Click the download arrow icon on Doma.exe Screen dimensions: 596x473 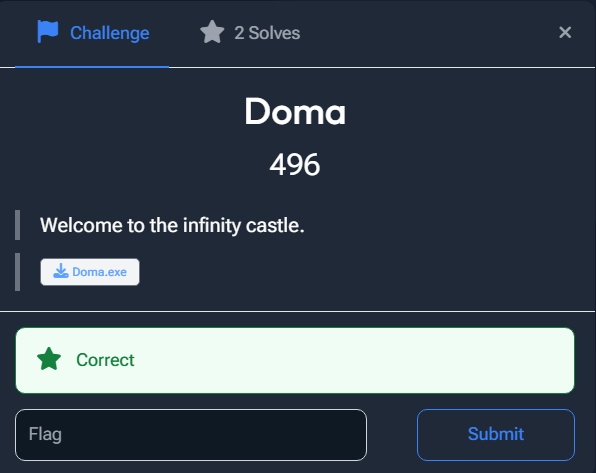[x=60, y=271]
